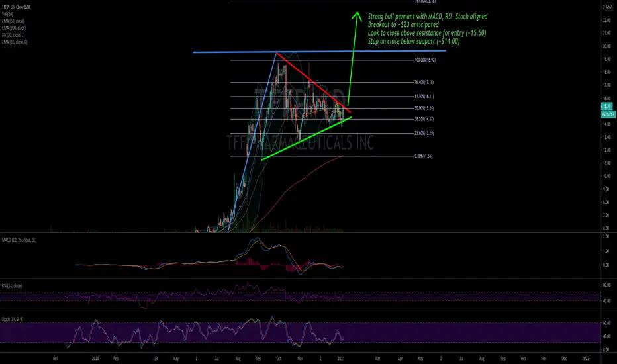The image size is (617, 364).
Task: Click the 'Look to close above resistance' note
Action: 427,32
